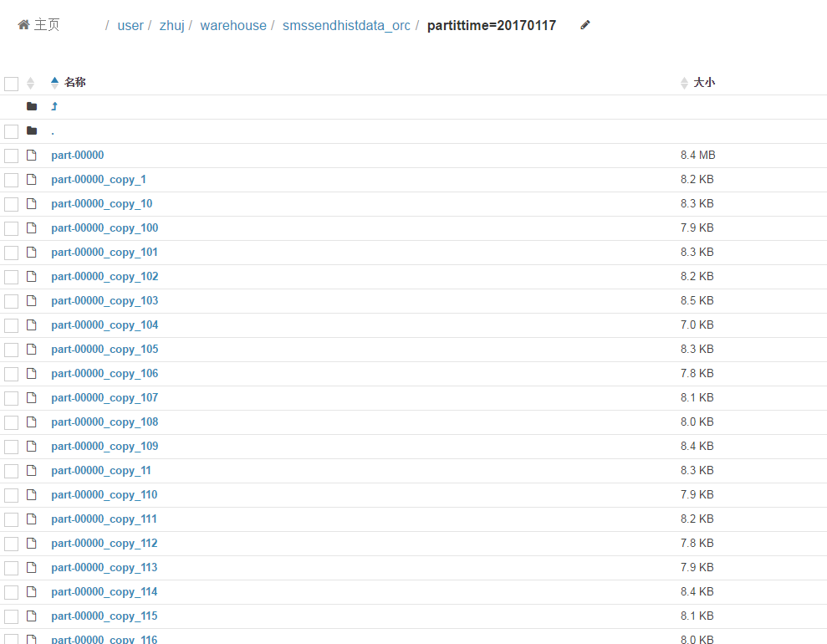Click the file icon beside part-00000_copy_105
The height and width of the screenshot is (644, 827).
(32, 349)
